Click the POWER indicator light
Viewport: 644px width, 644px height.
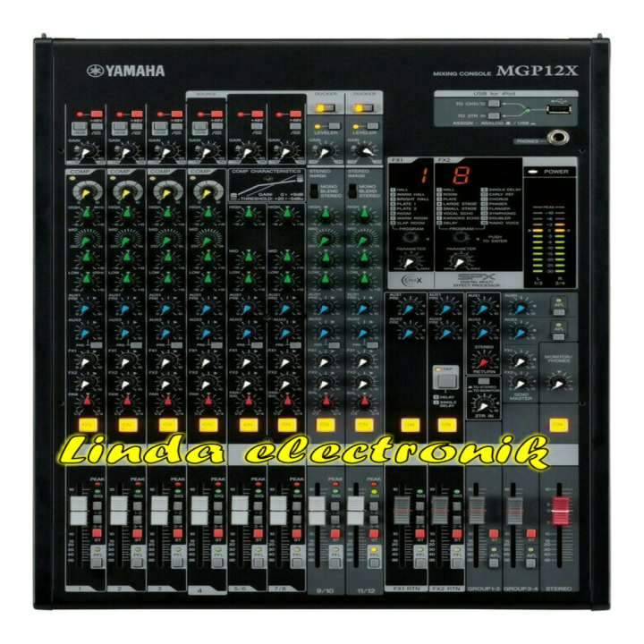pos(533,172)
